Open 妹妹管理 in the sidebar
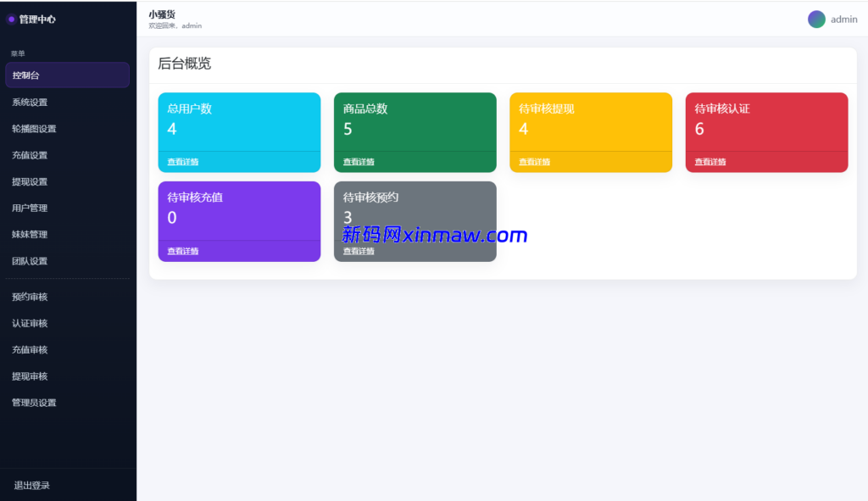The width and height of the screenshot is (868, 501). (67, 234)
